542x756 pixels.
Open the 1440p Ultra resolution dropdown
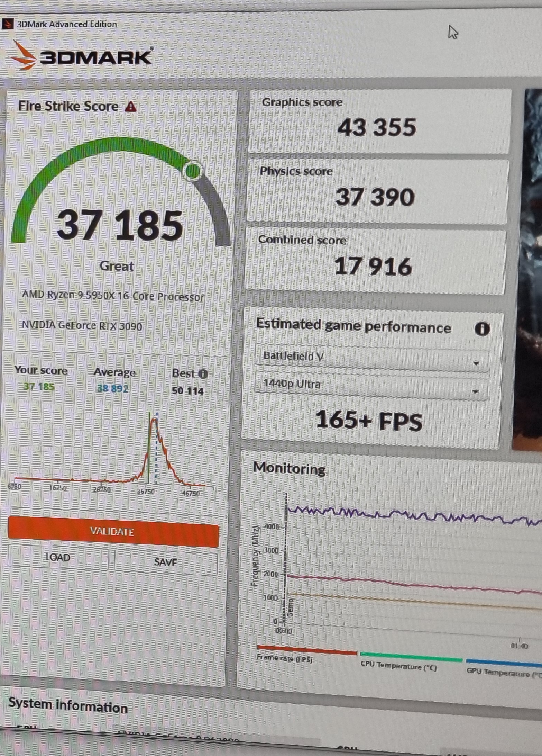[371, 386]
